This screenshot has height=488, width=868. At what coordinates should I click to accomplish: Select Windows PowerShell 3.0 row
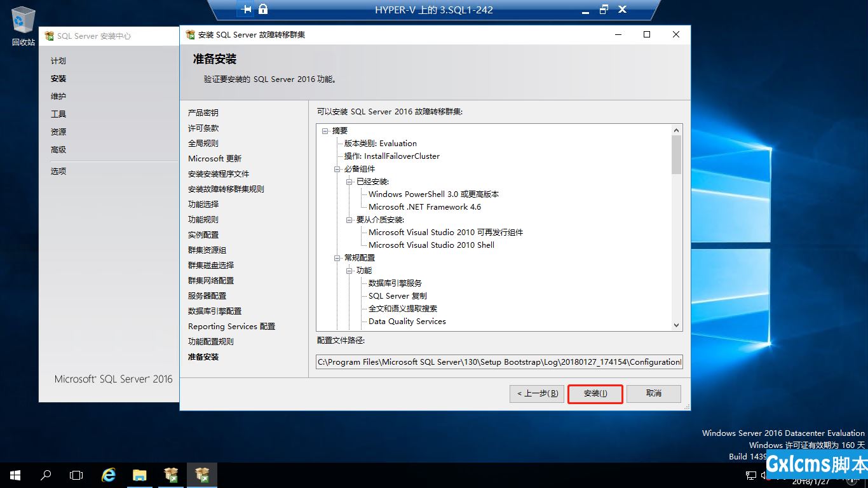point(434,194)
